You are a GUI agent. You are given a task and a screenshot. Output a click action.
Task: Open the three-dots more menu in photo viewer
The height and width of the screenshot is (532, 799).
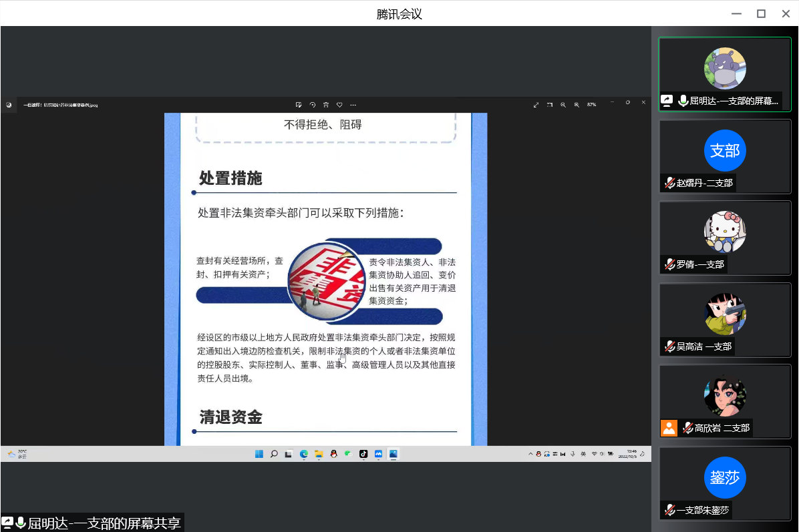(x=353, y=105)
